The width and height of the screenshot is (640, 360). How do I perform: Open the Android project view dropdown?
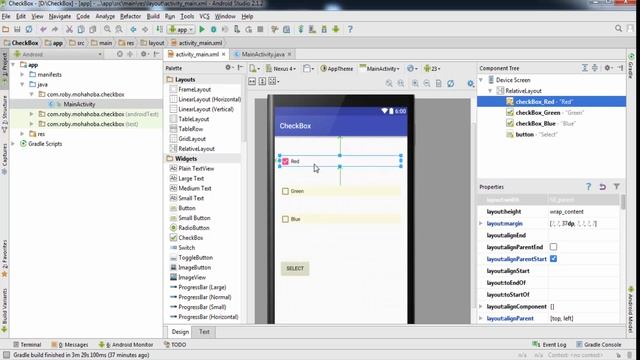(58, 54)
